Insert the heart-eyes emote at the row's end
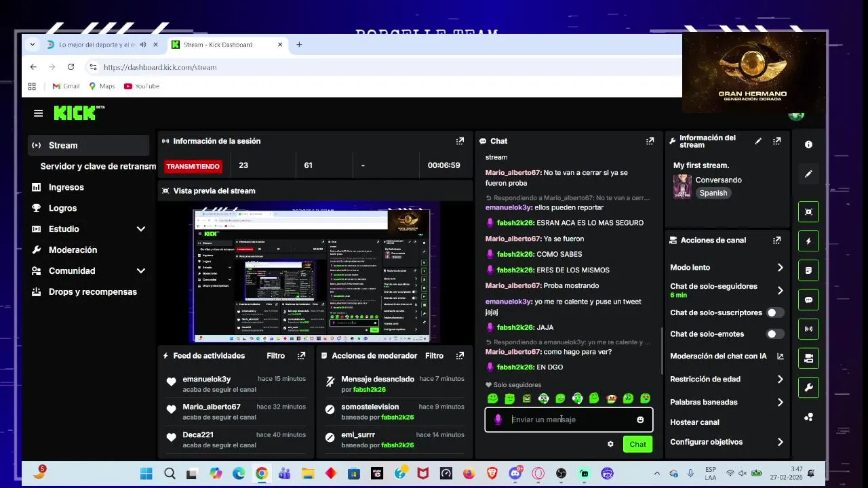The image size is (868, 488). (645, 399)
